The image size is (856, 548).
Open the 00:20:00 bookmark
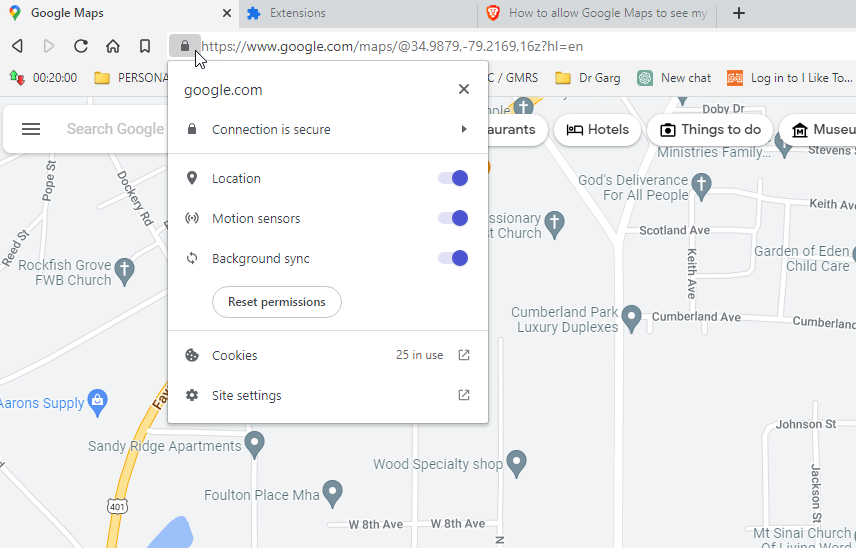pos(43,78)
